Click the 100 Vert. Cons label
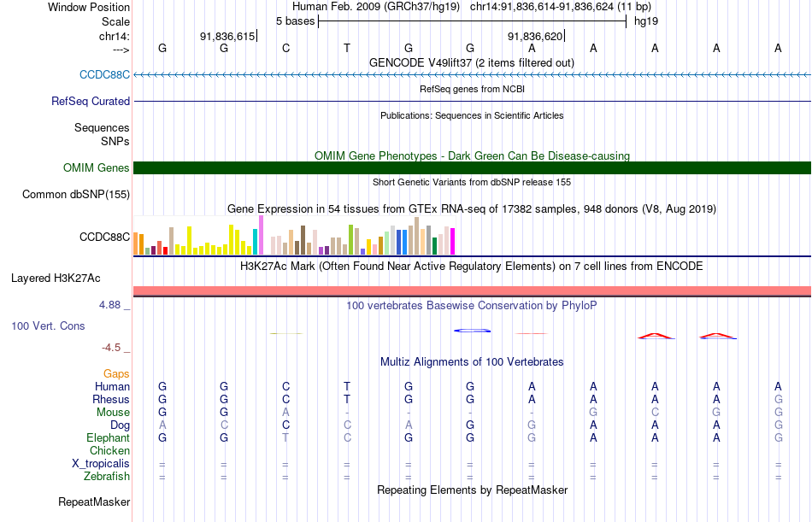 point(48,326)
